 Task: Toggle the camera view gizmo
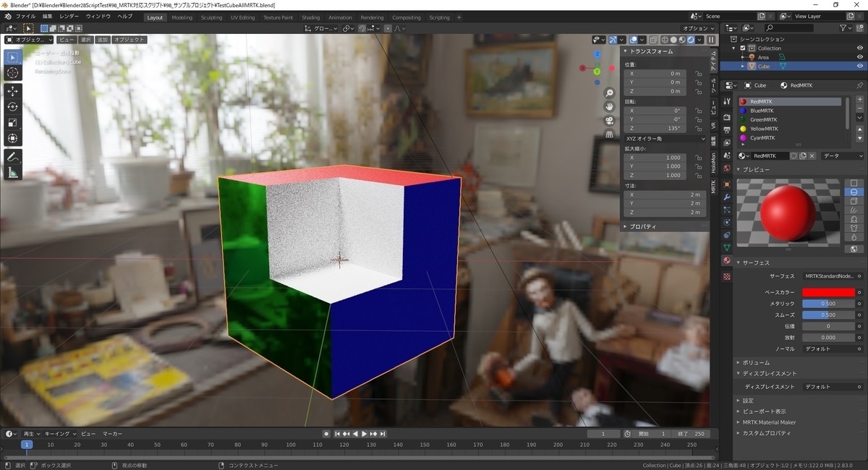click(610, 120)
